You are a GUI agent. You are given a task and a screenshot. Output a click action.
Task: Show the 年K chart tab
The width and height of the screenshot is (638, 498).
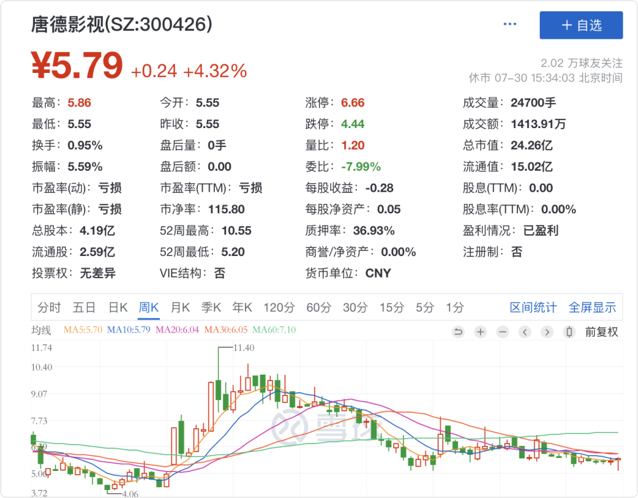point(242,308)
